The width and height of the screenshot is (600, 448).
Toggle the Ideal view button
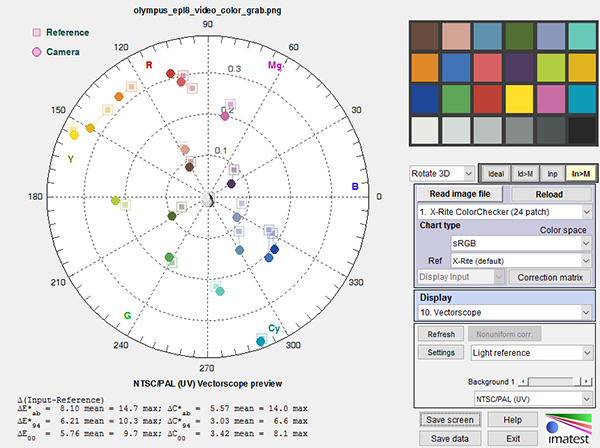pos(496,174)
